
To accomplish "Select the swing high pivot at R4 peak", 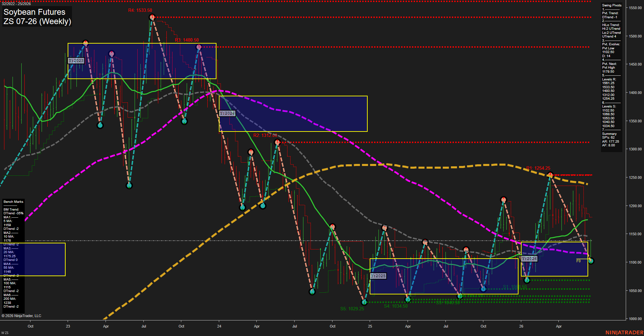I will [152, 17].
